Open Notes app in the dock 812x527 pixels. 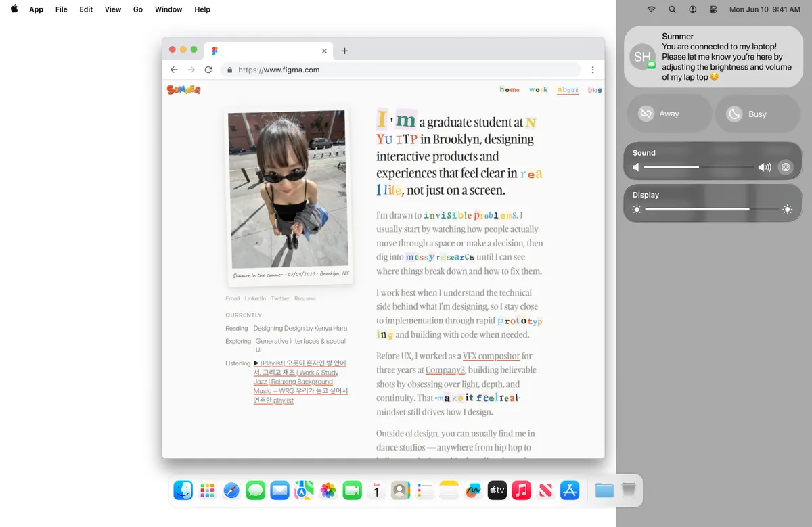449,490
